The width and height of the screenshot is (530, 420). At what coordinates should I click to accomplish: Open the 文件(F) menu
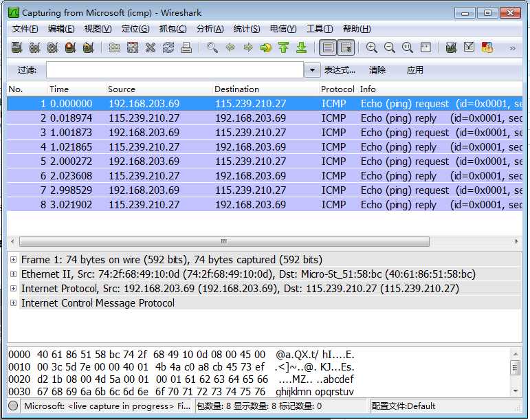tap(25, 29)
